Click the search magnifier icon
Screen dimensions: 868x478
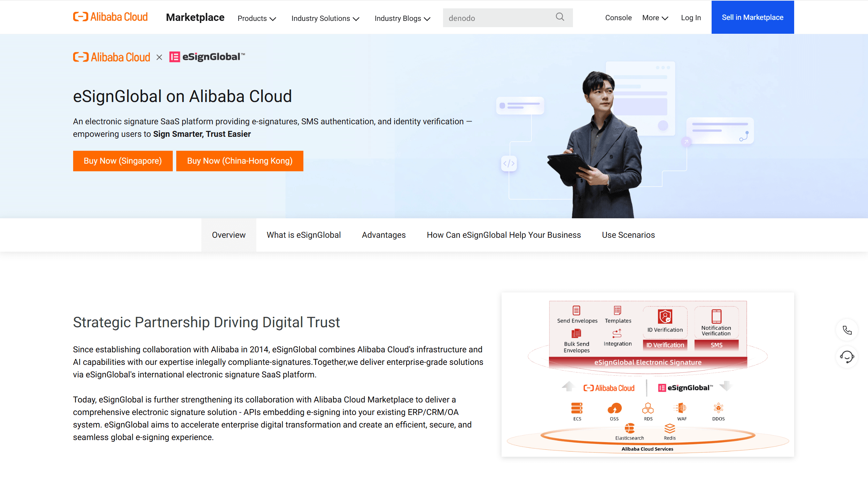pos(560,17)
